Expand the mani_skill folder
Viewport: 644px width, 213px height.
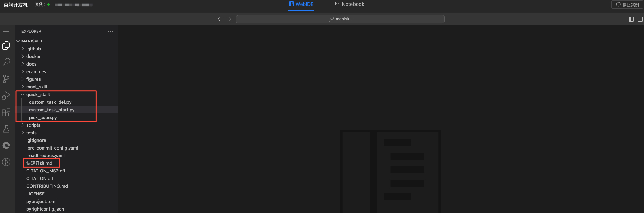pos(36,87)
